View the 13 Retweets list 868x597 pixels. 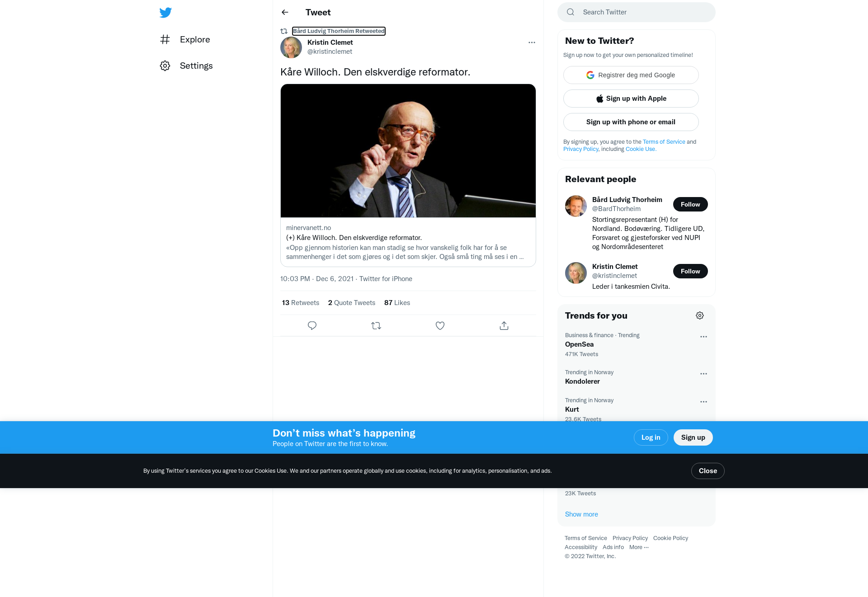(x=301, y=303)
